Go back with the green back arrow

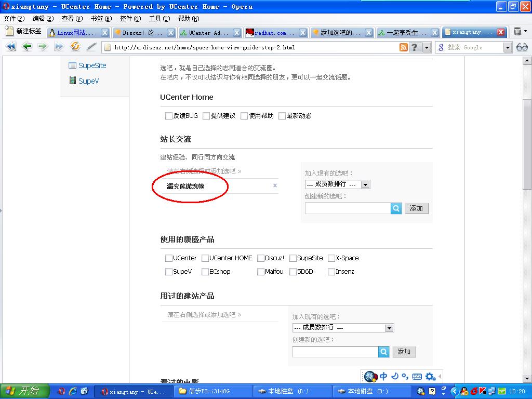tap(27, 46)
